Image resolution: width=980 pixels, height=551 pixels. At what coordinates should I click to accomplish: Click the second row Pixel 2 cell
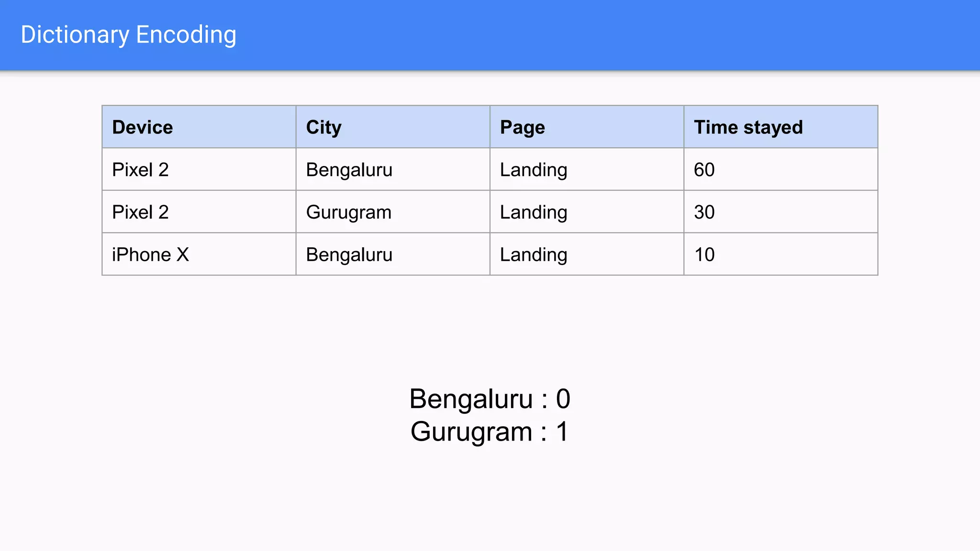140,212
